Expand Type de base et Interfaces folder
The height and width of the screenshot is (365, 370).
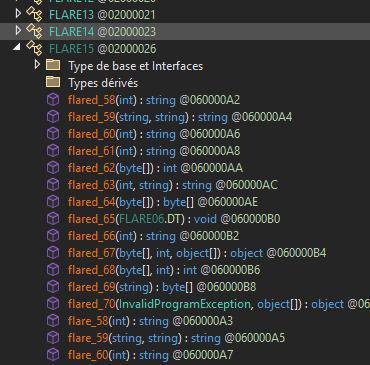coord(37,64)
